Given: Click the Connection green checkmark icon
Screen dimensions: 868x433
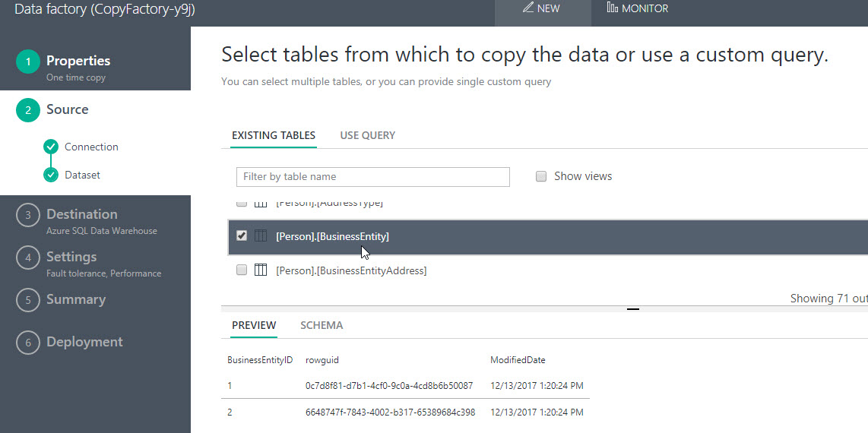Looking at the screenshot, I should pyautogui.click(x=51, y=147).
